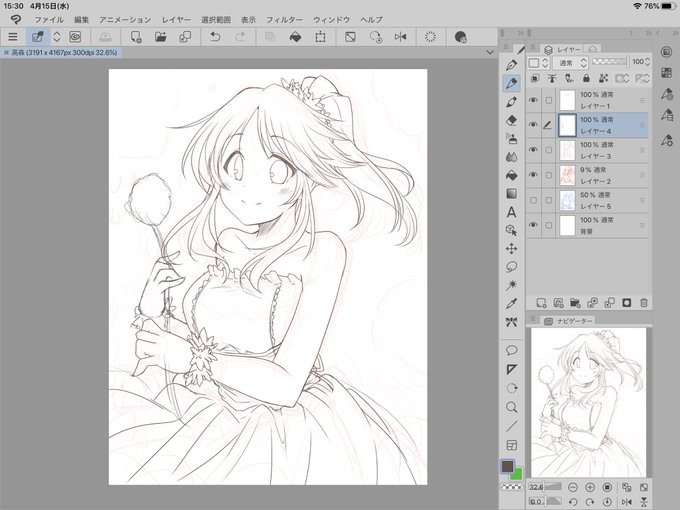Open the ヘルプ menu
This screenshot has height=510, width=680.
click(x=371, y=20)
